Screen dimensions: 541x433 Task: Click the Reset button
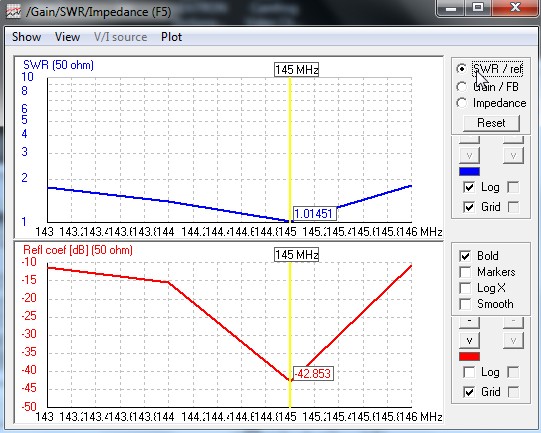tap(491, 123)
